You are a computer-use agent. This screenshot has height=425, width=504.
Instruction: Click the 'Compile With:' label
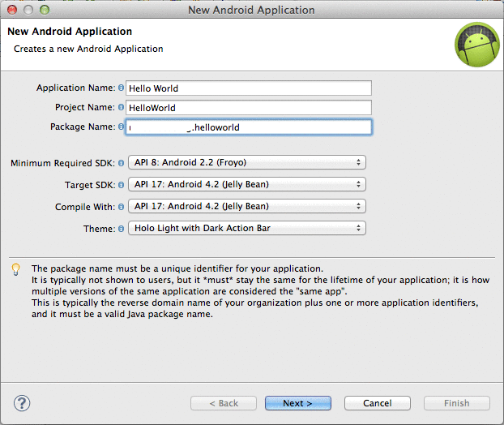[x=85, y=207]
